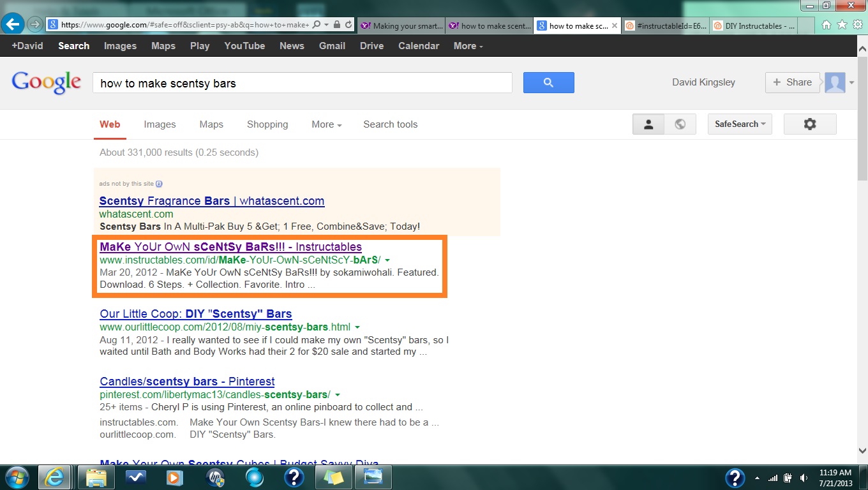Open the HP taskbar icon
Viewport: 868px width, 490px height.
pyautogui.click(x=215, y=477)
